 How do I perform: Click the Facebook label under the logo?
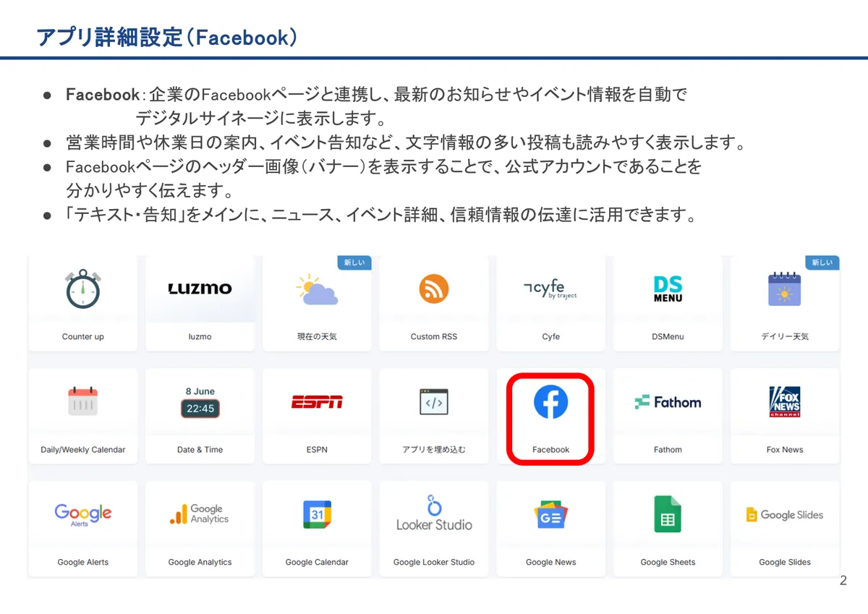click(550, 449)
